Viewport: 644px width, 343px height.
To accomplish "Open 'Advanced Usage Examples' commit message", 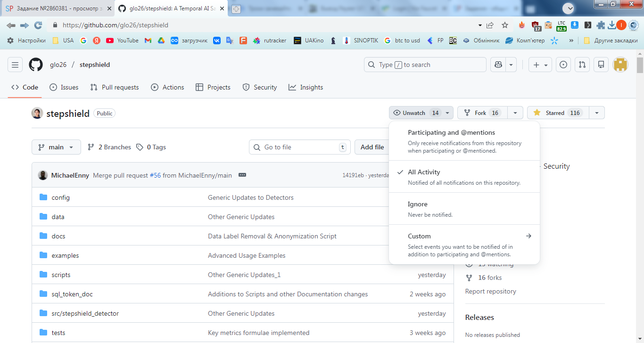I will (x=247, y=255).
